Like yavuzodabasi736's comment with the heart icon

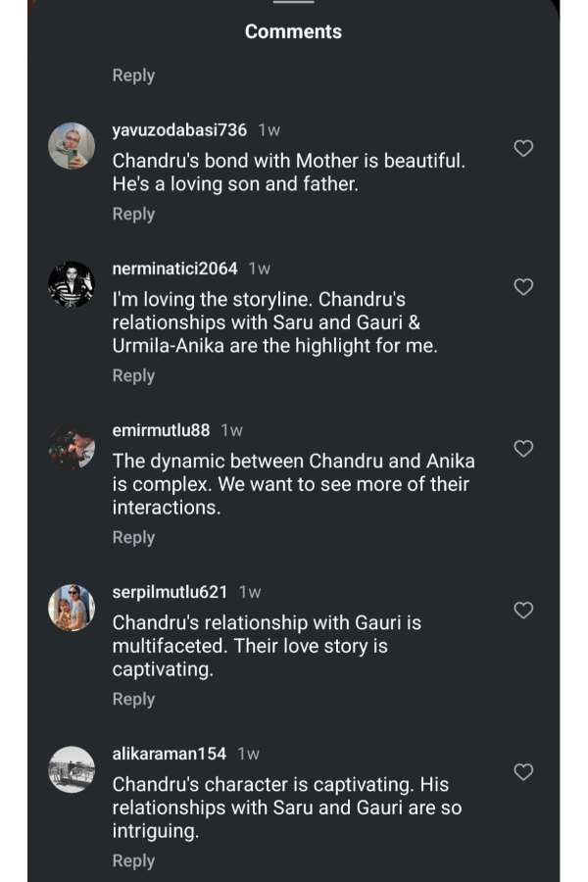click(523, 149)
